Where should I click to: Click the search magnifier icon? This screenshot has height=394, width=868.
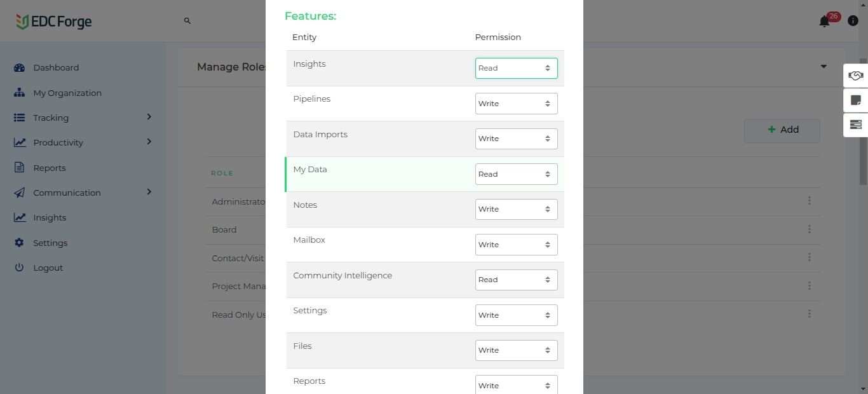coord(187,21)
